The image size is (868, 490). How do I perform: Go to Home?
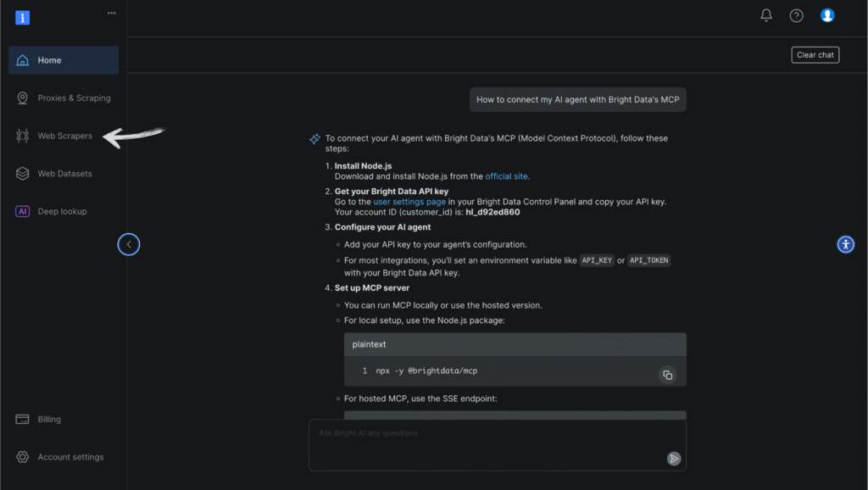[63, 60]
